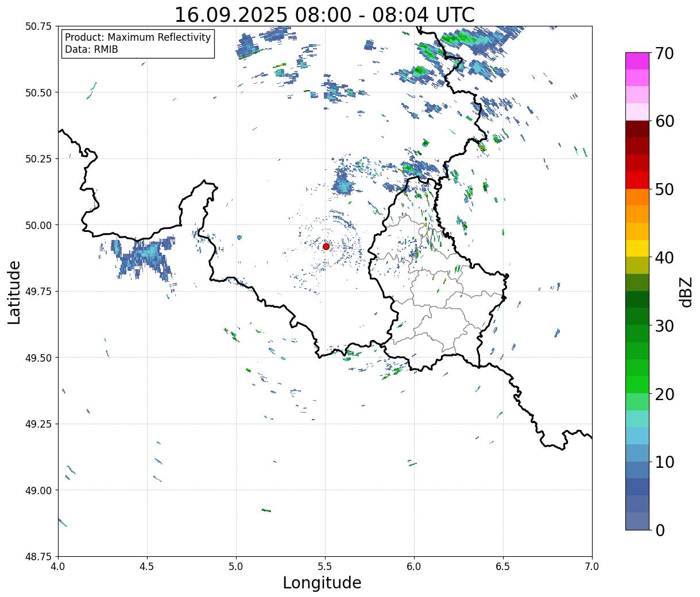Click colorbar tick label 0
This screenshot has width=700, height=597.
coord(659,530)
